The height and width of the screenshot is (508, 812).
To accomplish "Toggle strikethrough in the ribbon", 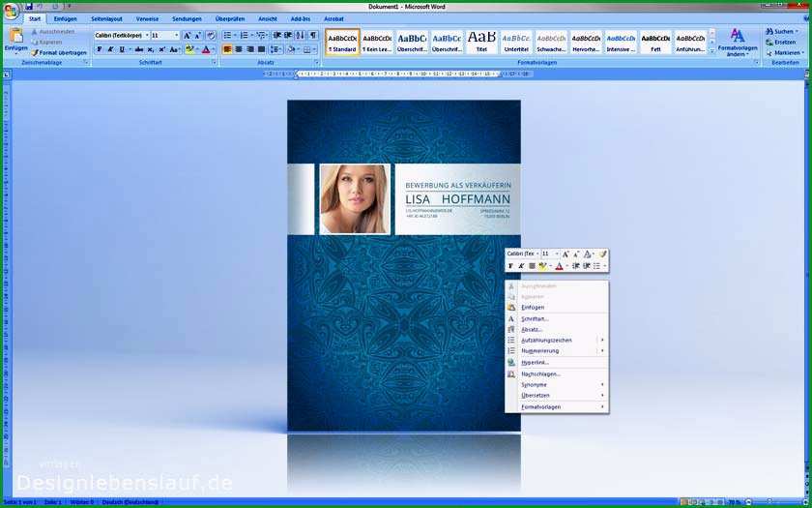I will point(139,49).
